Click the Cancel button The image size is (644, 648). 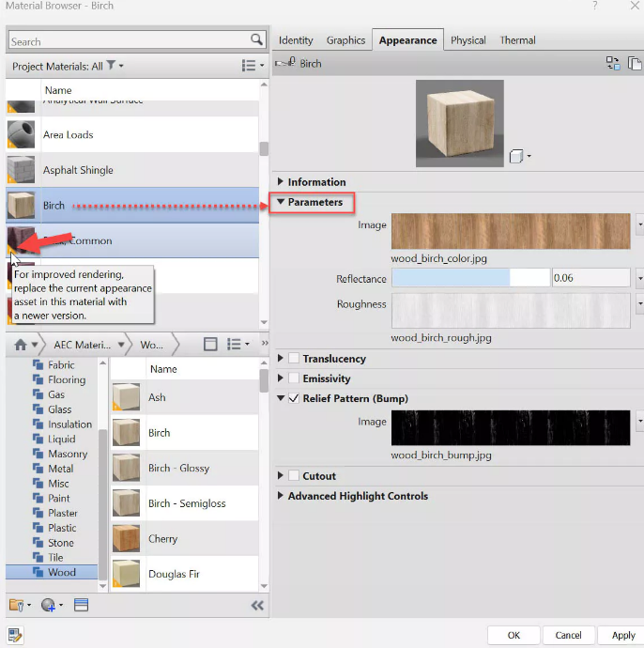pos(568,635)
